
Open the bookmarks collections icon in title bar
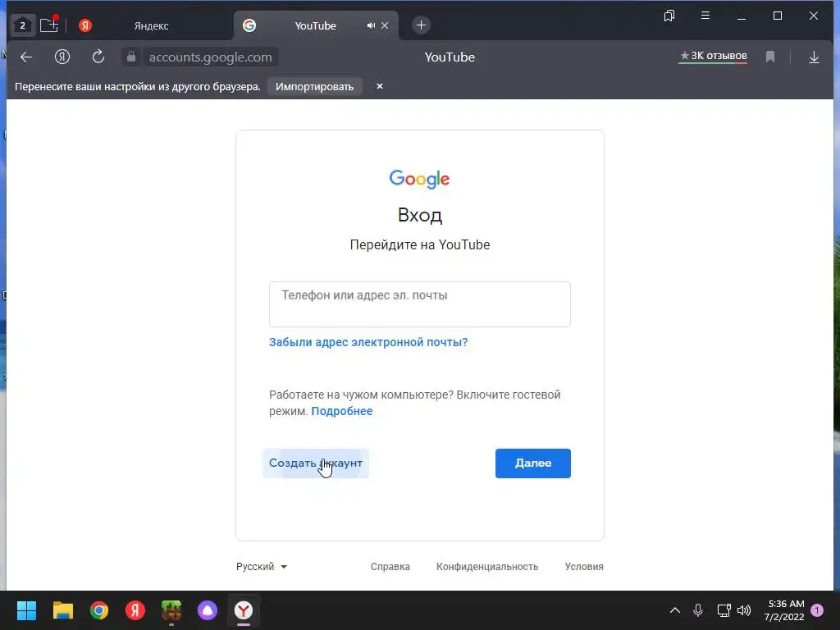[x=669, y=16]
